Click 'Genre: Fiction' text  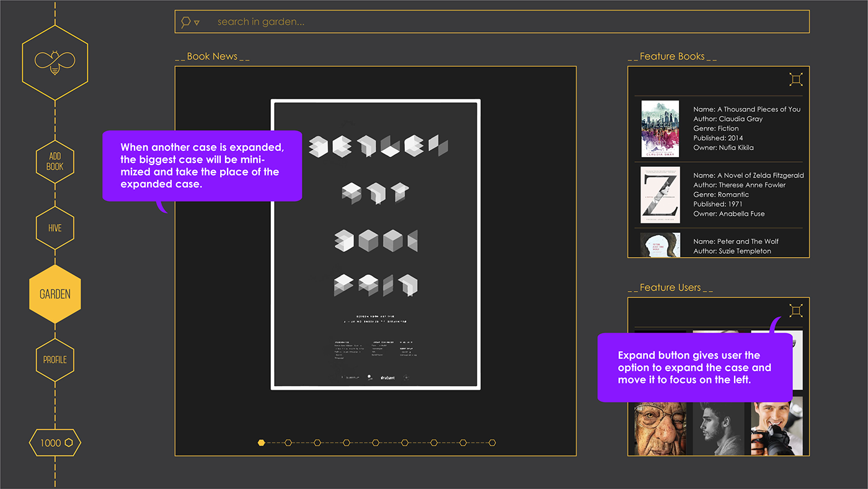[x=716, y=128]
